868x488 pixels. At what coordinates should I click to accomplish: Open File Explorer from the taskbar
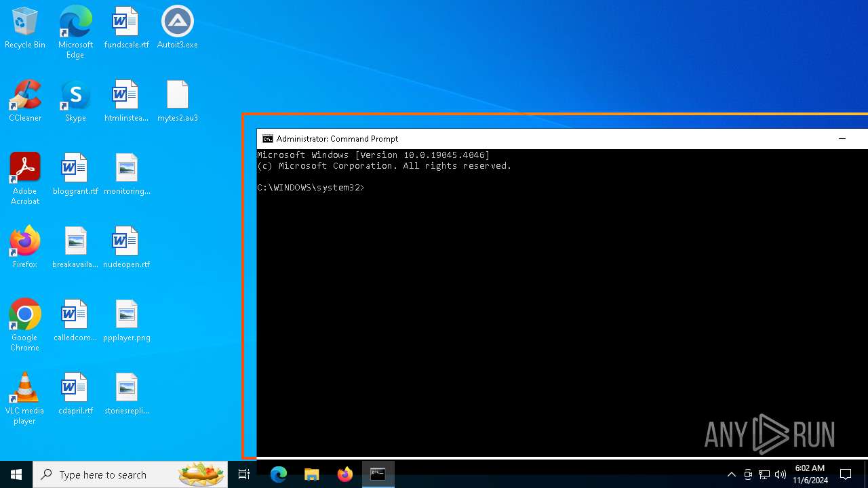tap(312, 474)
